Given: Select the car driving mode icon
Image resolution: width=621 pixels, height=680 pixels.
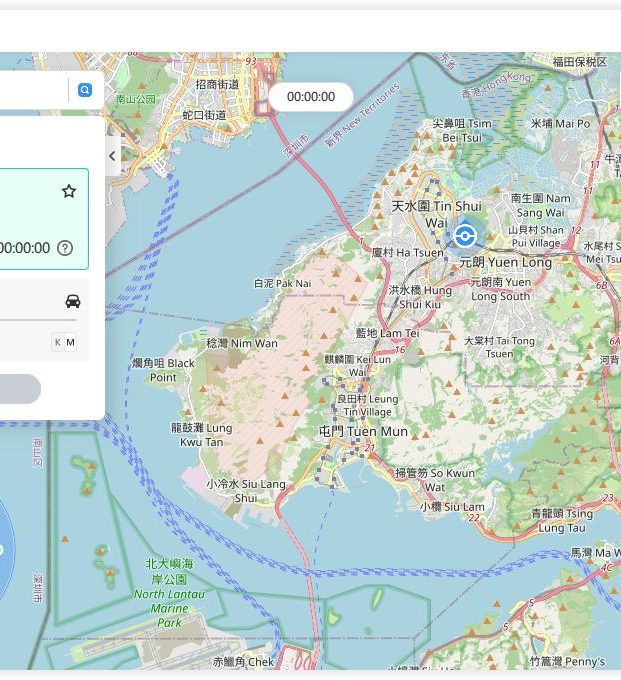Looking at the screenshot, I should click(72, 301).
